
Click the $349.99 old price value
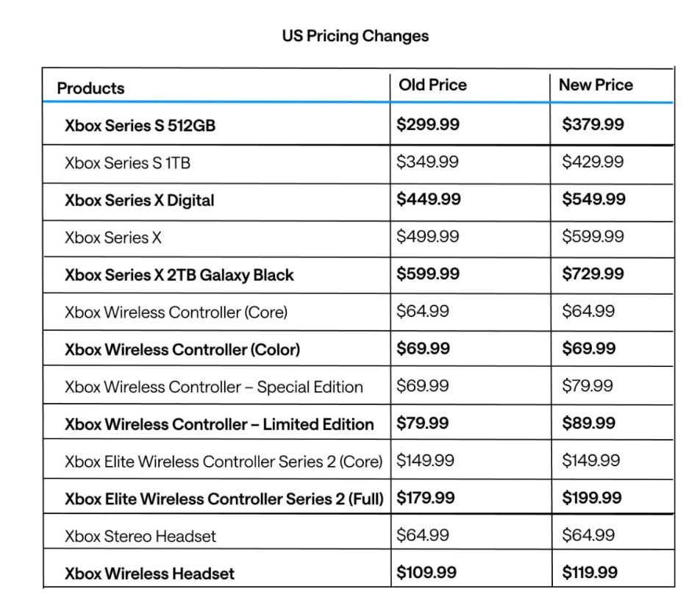click(x=427, y=162)
